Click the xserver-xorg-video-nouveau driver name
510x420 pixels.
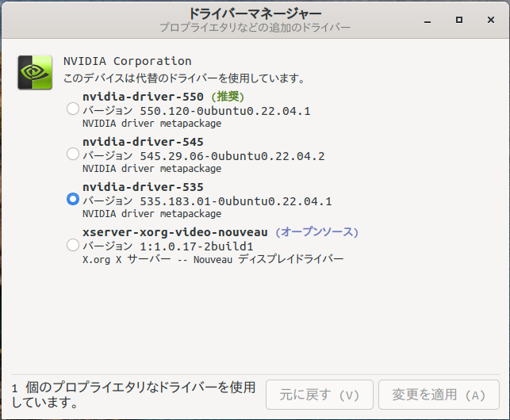coord(175,232)
